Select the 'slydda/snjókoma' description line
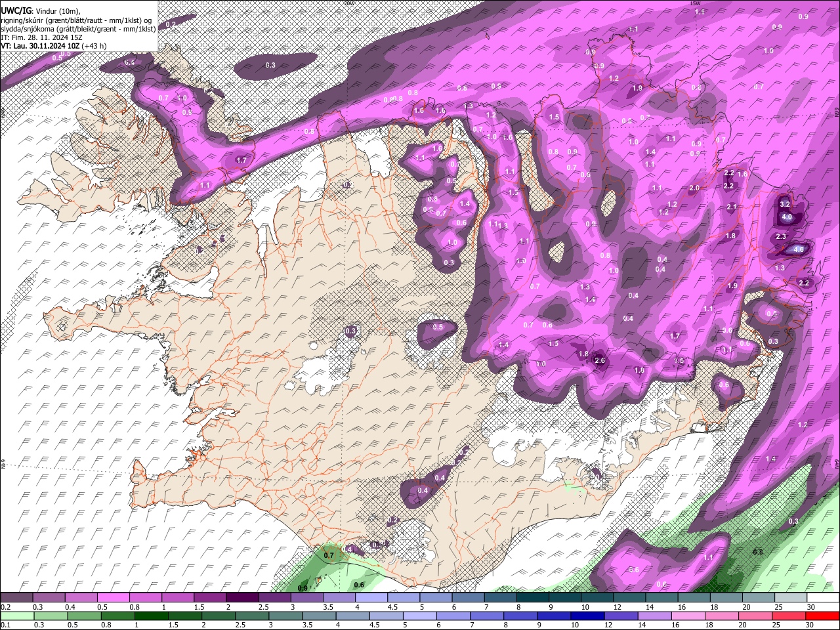This screenshot has width=840, height=630. point(78,29)
